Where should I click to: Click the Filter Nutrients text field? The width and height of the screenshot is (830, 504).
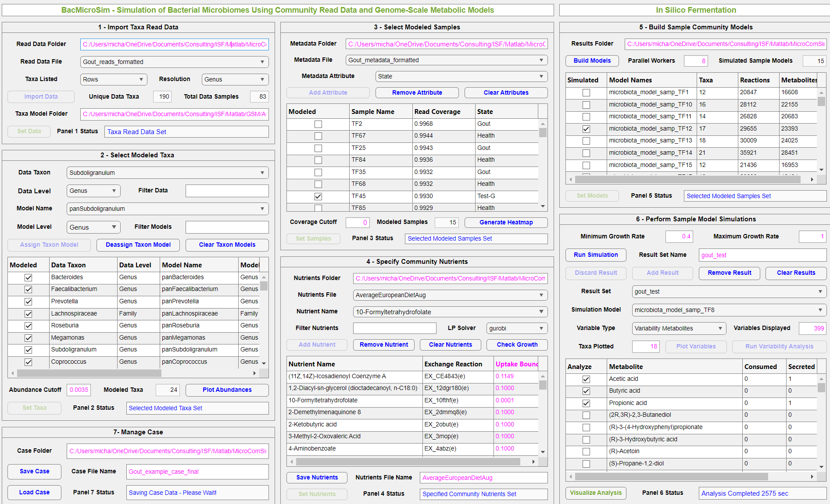pos(394,328)
